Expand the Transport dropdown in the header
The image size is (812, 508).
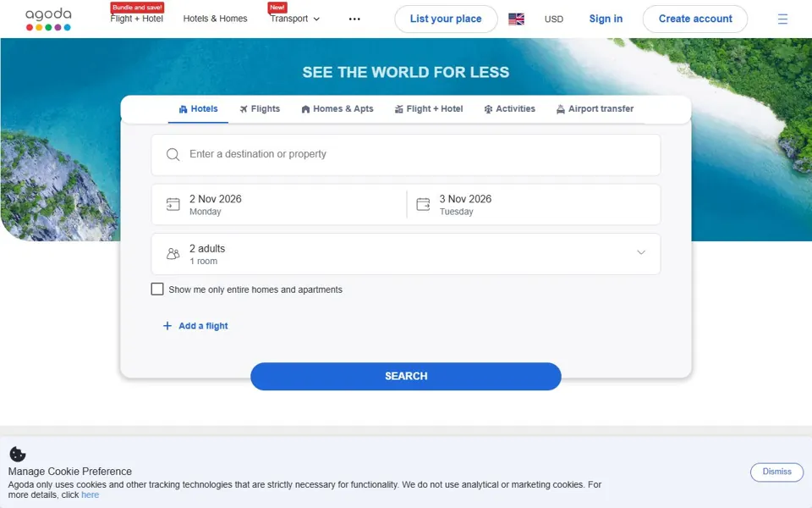coord(294,19)
